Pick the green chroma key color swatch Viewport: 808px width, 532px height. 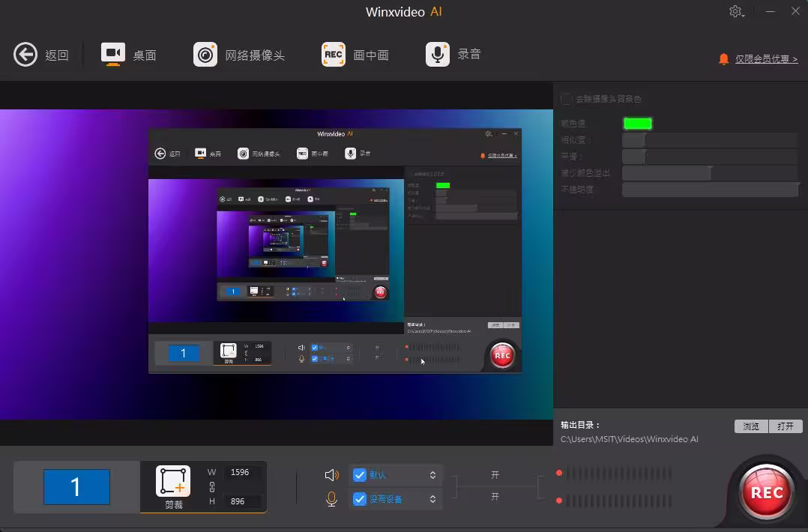[x=637, y=124]
